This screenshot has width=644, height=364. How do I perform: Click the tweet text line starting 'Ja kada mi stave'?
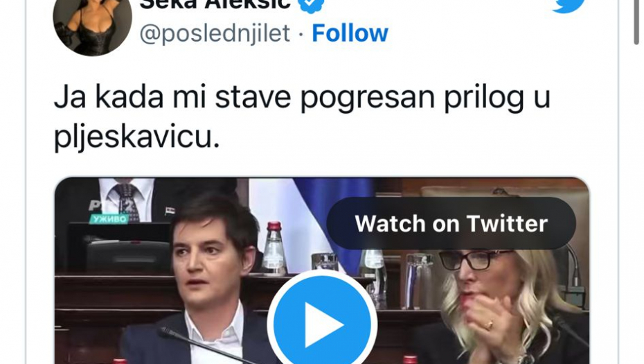[302, 98]
